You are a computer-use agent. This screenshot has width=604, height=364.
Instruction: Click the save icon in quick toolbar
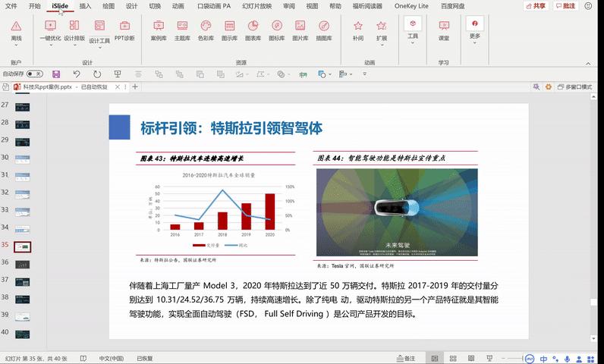tap(56, 74)
